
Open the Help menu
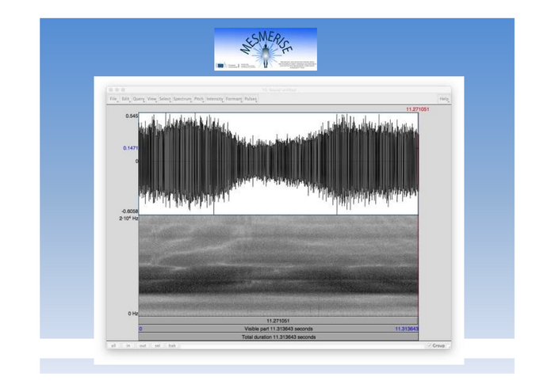[x=444, y=99]
